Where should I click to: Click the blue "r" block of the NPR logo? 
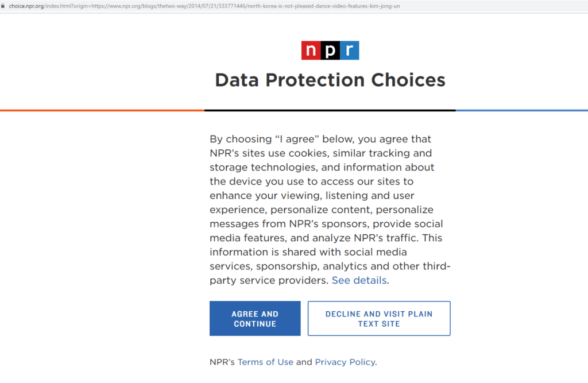pyautogui.click(x=349, y=51)
